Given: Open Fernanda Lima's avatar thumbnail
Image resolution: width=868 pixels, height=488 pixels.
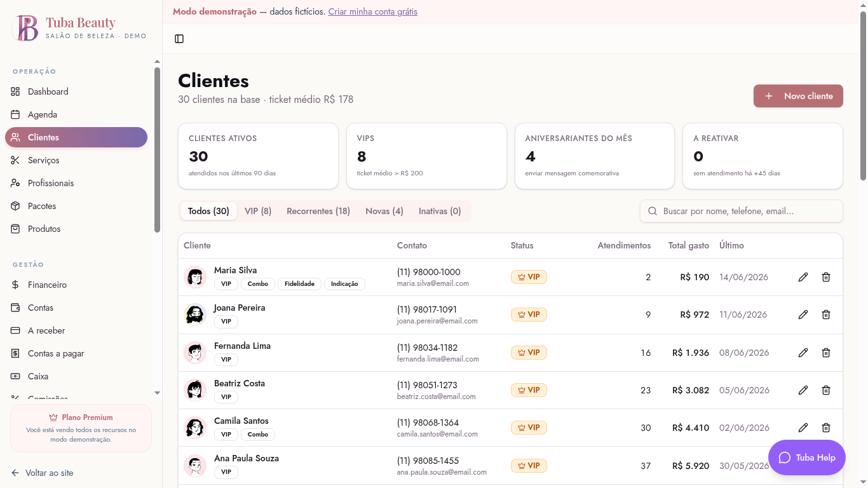Looking at the screenshot, I should tap(195, 353).
